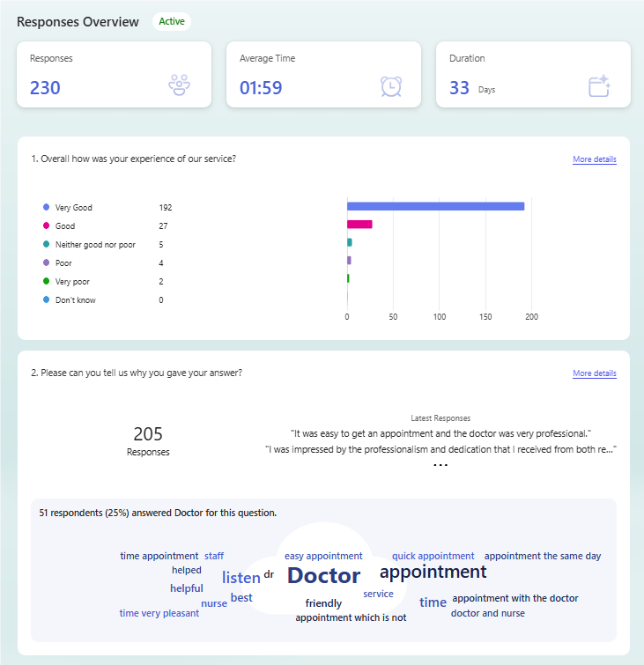Click the word helped in word cloud
Image resolution: width=644 pixels, height=665 pixels.
click(x=186, y=570)
